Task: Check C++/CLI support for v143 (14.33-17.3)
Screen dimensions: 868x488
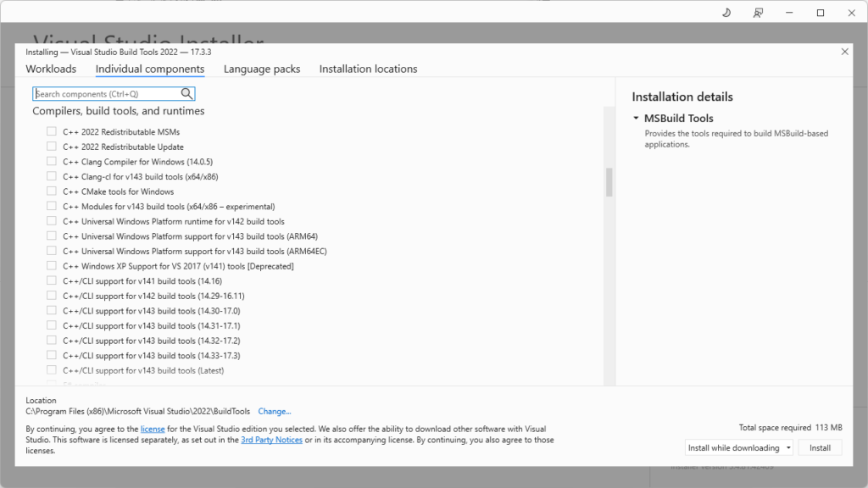Action: pos(52,356)
